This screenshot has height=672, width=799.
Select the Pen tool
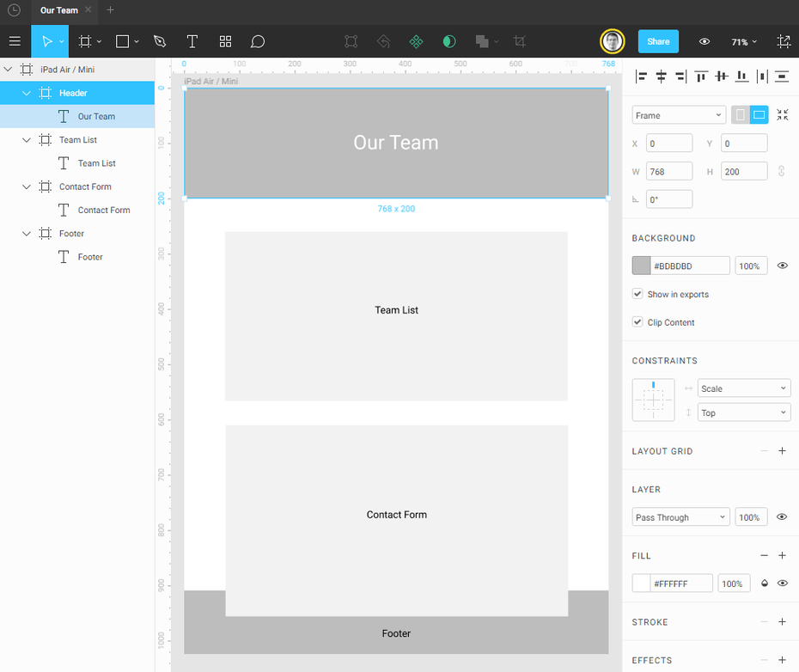pos(159,41)
